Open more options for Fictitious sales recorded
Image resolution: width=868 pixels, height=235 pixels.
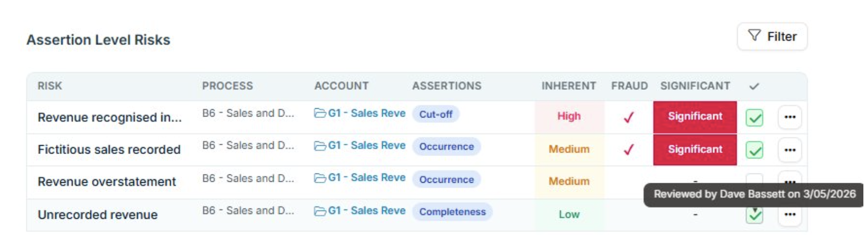pyautogui.click(x=790, y=150)
